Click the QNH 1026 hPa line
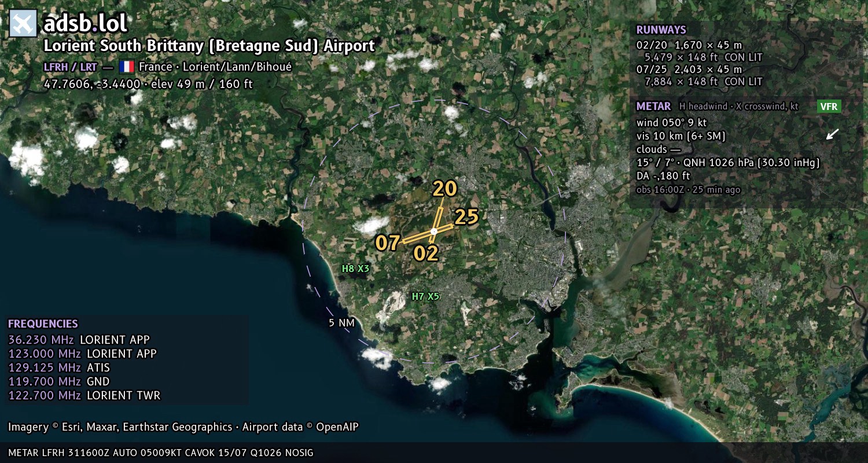868x463 pixels. tap(728, 163)
